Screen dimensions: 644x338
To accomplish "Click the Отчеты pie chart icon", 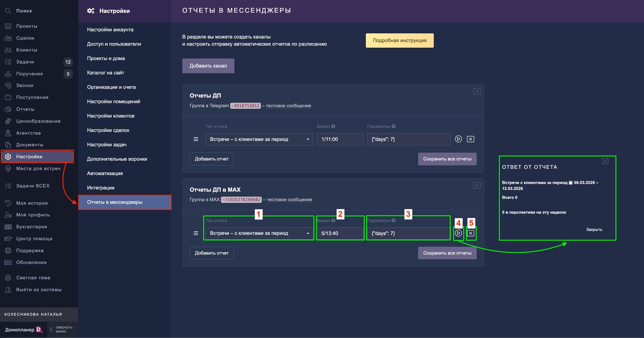I will coord(8,109).
